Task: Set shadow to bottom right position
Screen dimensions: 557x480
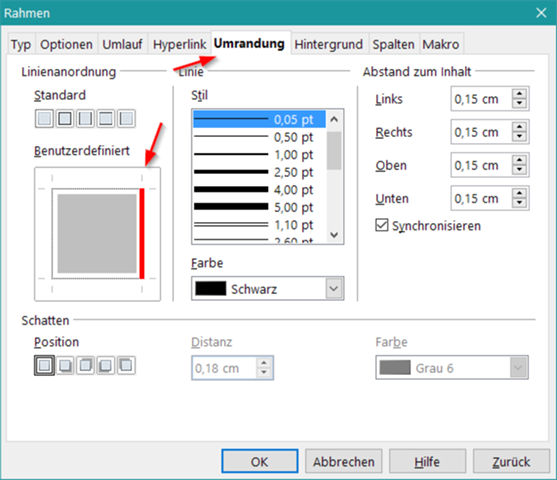Action: [65, 365]
